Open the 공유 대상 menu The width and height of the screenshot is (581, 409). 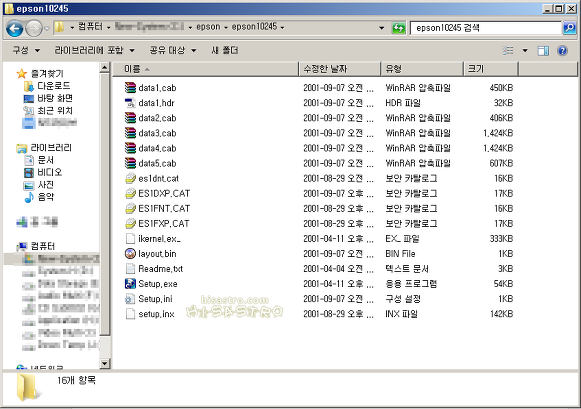173,50
